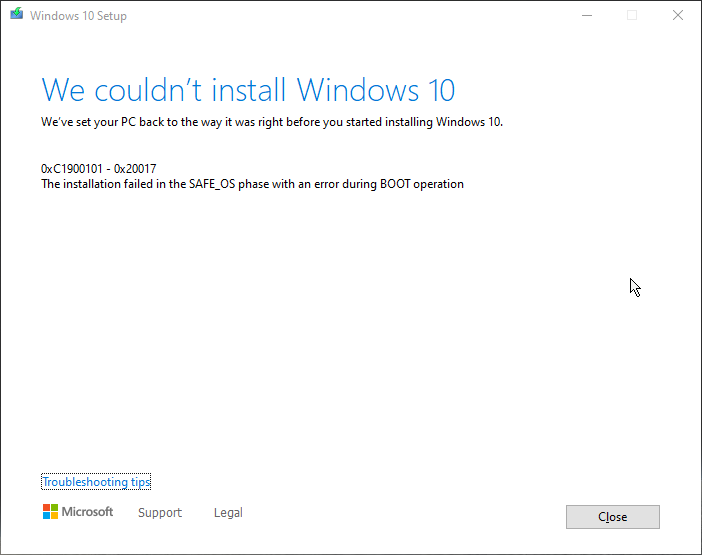
Task: Minimize the Windows 10 Setup window
Action: pyautogui.click(x=587, y=15)
